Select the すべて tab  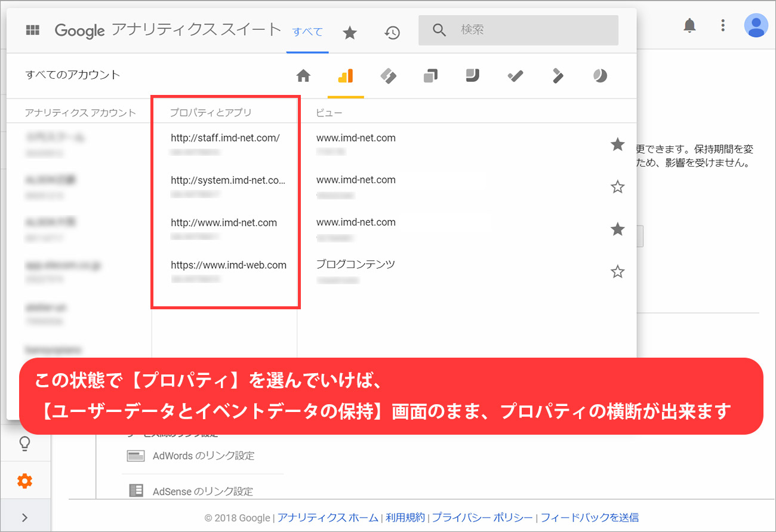(x=307, y=32)
